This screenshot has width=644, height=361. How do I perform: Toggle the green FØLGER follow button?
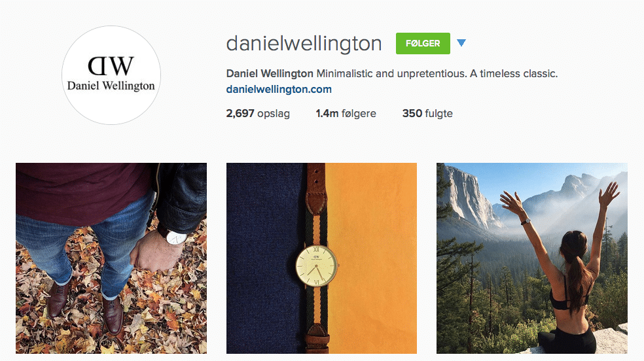point(423,43)
